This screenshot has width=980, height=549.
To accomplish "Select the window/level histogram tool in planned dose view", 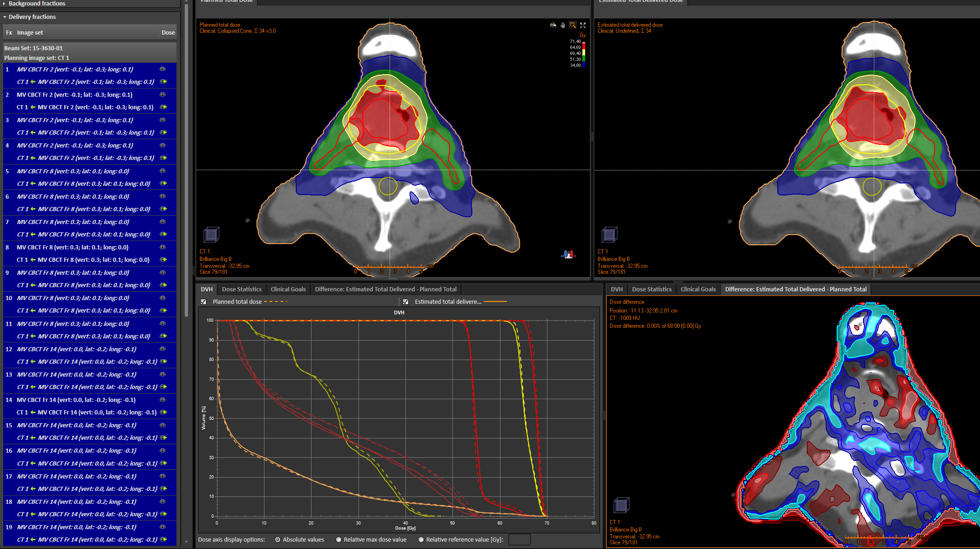I will (x=553, y=25).
